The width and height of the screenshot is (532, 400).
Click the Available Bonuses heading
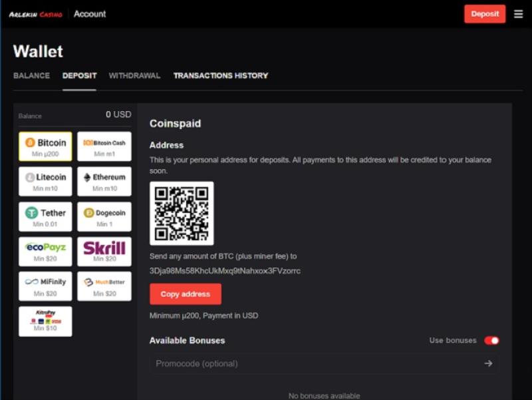tap(188, 341)
